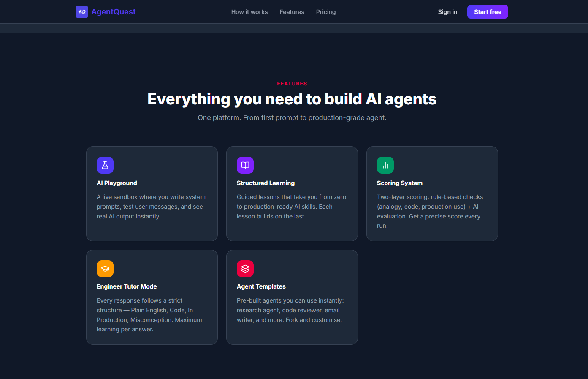Open the Structured Learning feature card
588x379 pixels.
click(292, 194)
